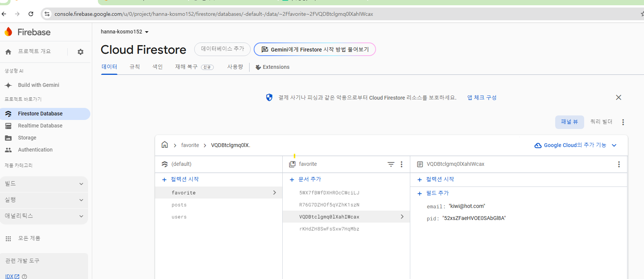This screenshot has width=644, height=279.
Task: Click the favorite collection header icon
Action: (x=292, y=164)
